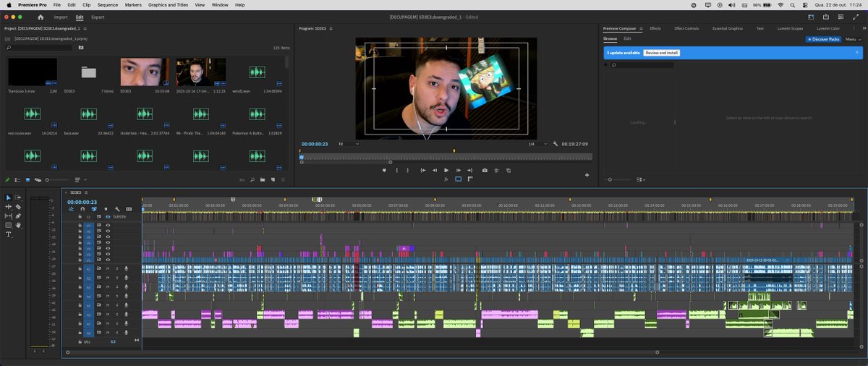Image resolution: width=868 pixels, height=366 pixels.
Task: Open Program monitor settings wrench
Action: click(x=556, y=144)
